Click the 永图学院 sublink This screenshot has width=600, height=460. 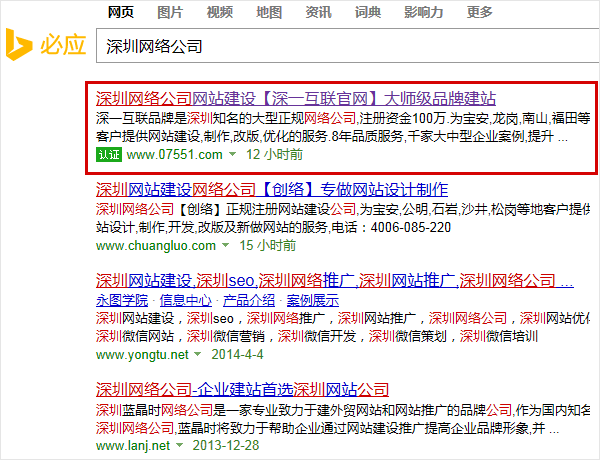click(121, 300)
